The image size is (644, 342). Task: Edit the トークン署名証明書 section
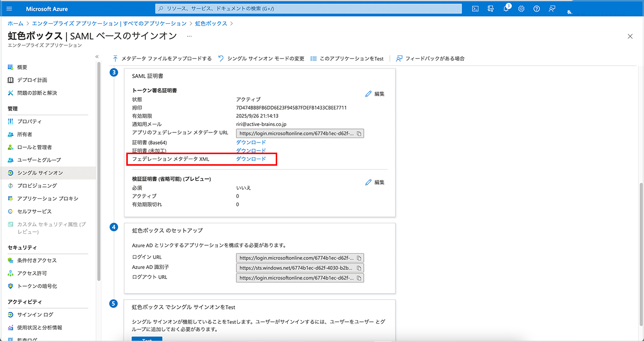click(375, 94)
